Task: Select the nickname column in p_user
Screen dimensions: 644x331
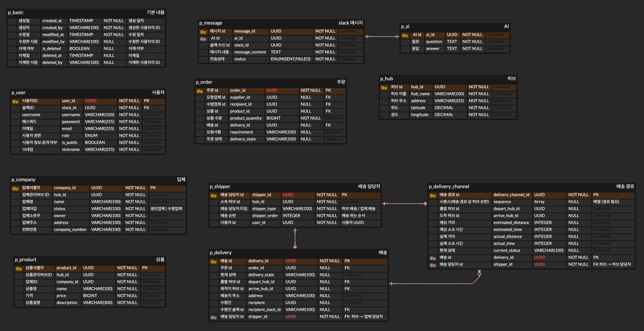Action: tap(71, 150)
